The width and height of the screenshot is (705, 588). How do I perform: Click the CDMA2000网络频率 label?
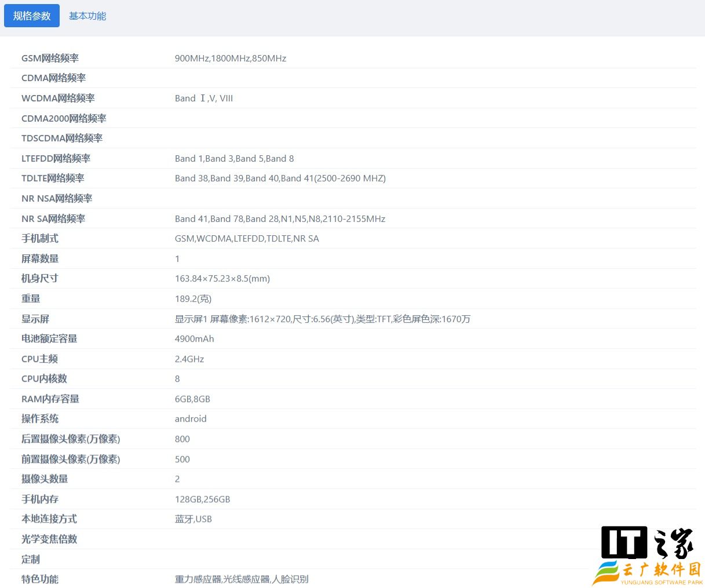click(x=64, y=118)
